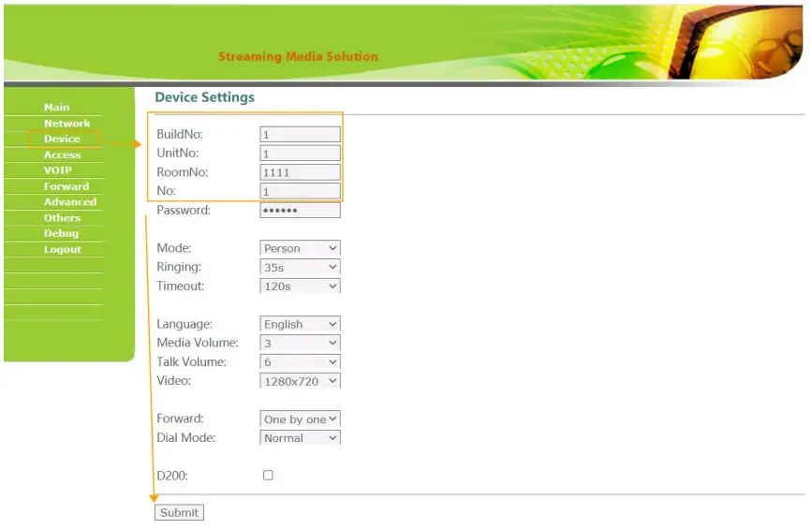Enable the D200 checkbox

pyautogui.click(x=268, y=476)
